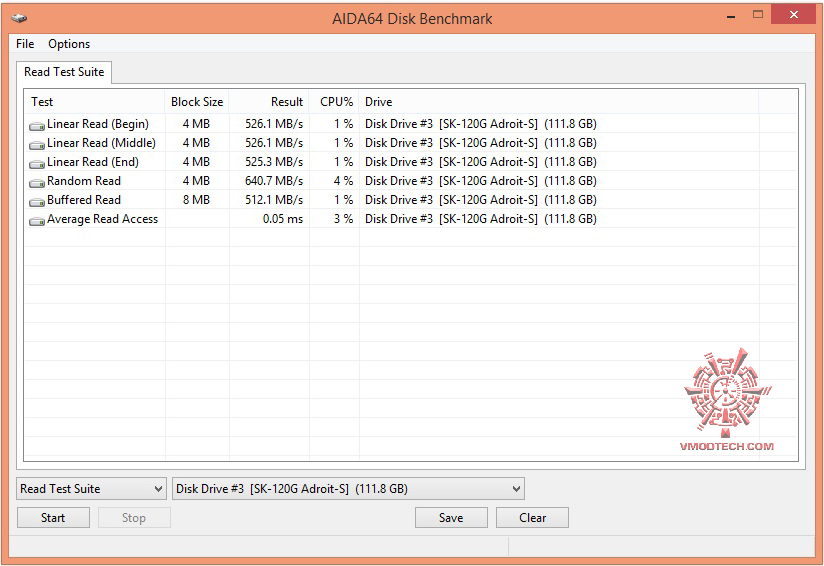Click the 525.3 MB/s result value

(x=274, y=162)
